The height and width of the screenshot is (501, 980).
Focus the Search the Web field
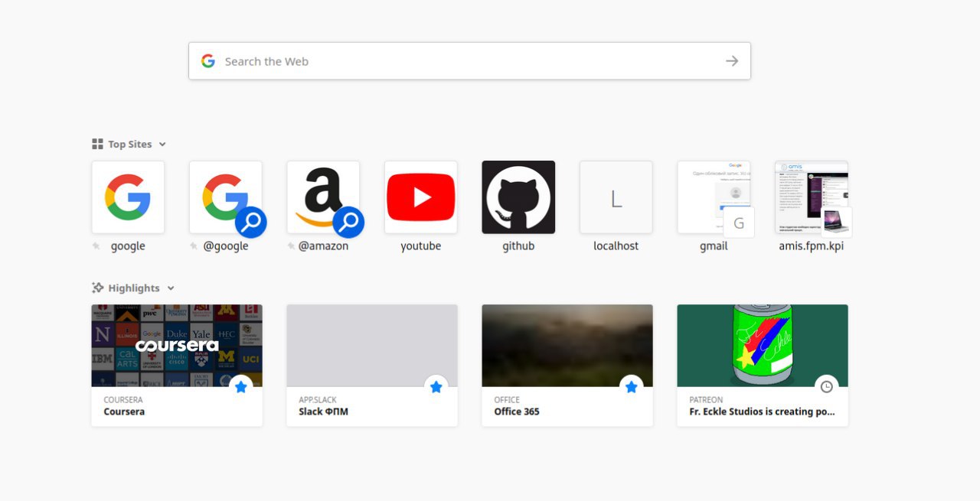[469, 61]
